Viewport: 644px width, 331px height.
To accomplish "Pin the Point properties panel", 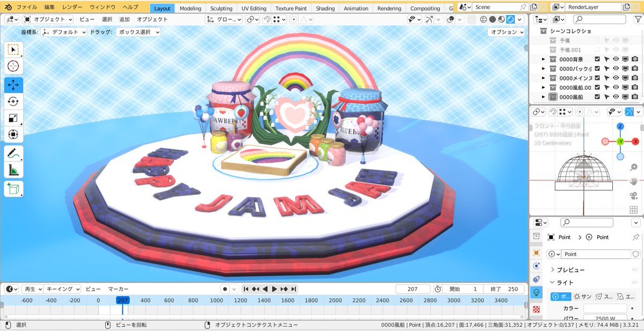I will (x=636, y=237).
